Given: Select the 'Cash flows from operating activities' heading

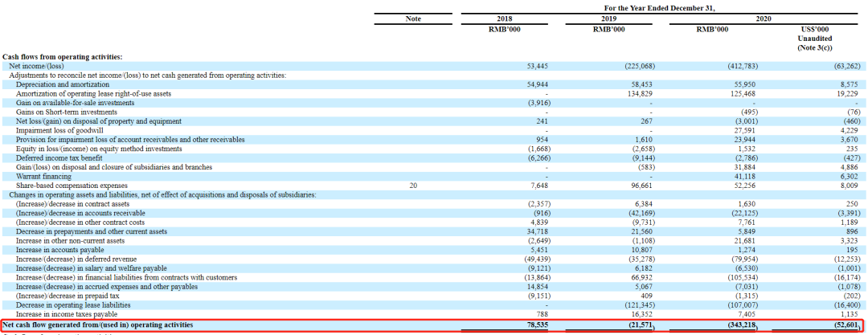Looking at the screenshot, I should tap(63, 57).
